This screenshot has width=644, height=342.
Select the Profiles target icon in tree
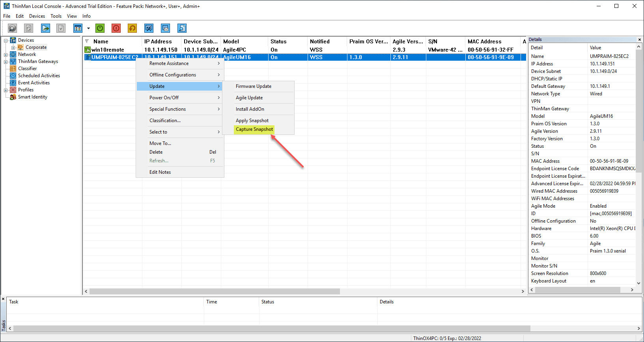click(13, 90)
